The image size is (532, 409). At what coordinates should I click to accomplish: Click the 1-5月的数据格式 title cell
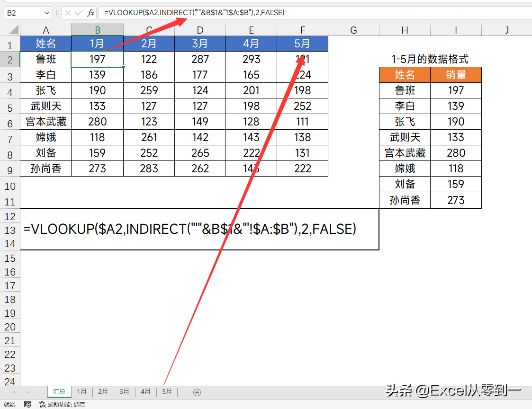(430, 59)
